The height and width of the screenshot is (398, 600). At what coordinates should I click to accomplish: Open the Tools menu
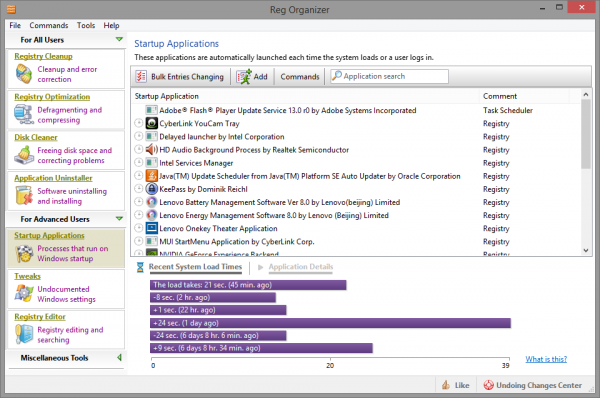click(x=86, y=25)
